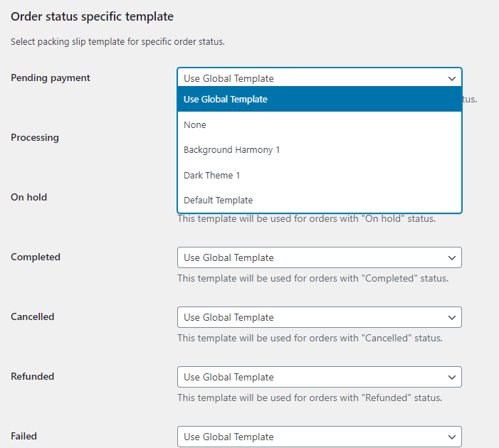The width and height of the screenshot is (499, 448).
Task: Open the Completed status template dropdown
Action: 319,257
